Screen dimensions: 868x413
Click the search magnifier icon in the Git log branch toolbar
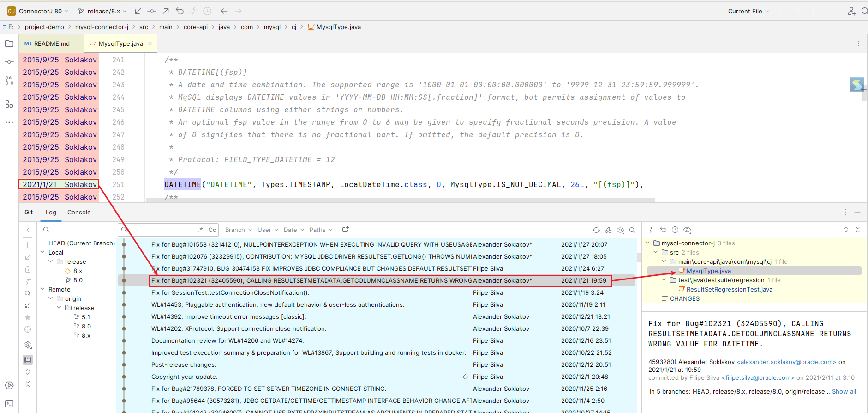tap(28, 293)
